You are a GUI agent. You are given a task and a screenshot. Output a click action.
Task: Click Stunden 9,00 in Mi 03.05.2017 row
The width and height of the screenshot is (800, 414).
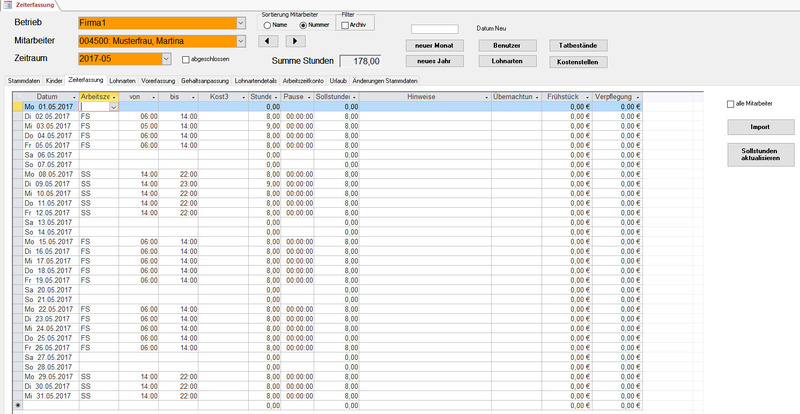pos(265,126)
